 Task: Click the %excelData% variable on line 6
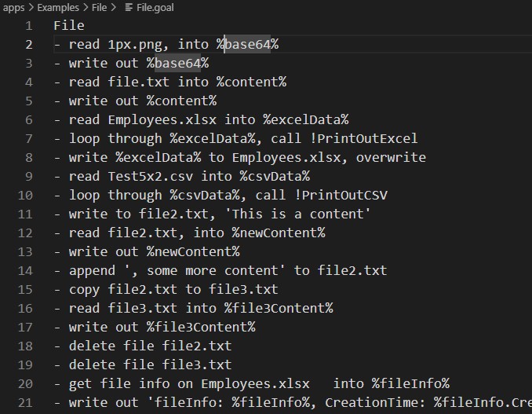(x=305, y=120)
